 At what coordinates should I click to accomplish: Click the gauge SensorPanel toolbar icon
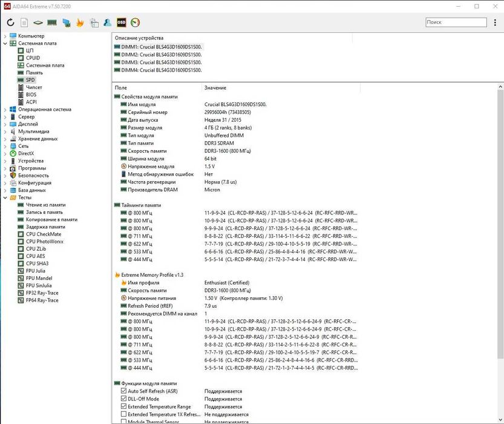(136, 22)
